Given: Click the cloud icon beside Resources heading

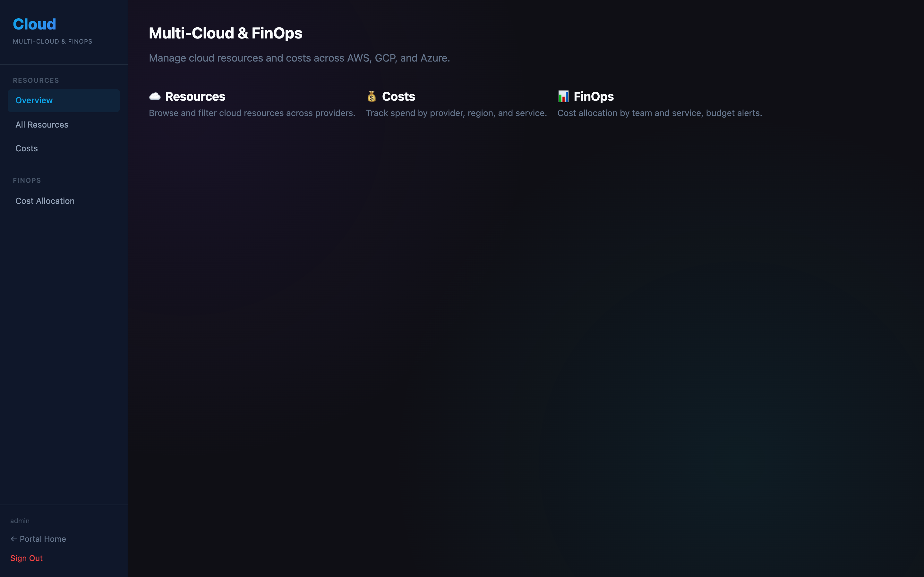Looking at the screenshot, I should (x=155, y=96).
